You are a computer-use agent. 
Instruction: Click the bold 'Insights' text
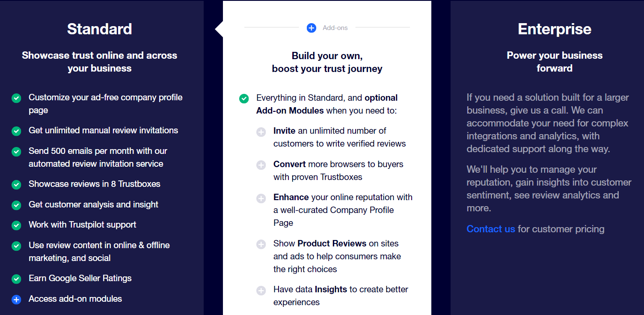(x=331, y=289)
